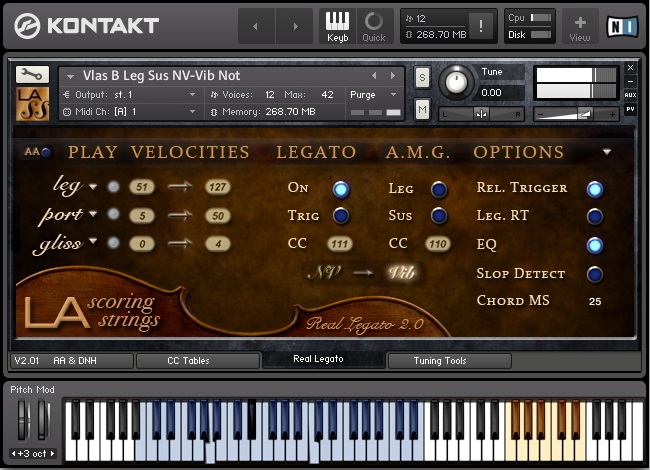Viewport: 650px width, 470px height.
Task: Click the Tune knob
Action: coord(456,82)
